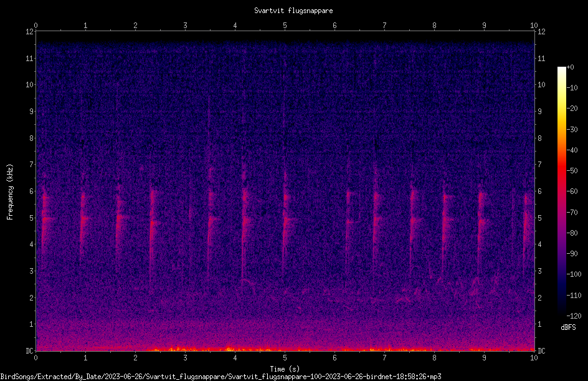Click "9" on the left frequency axis

[32, 112]
